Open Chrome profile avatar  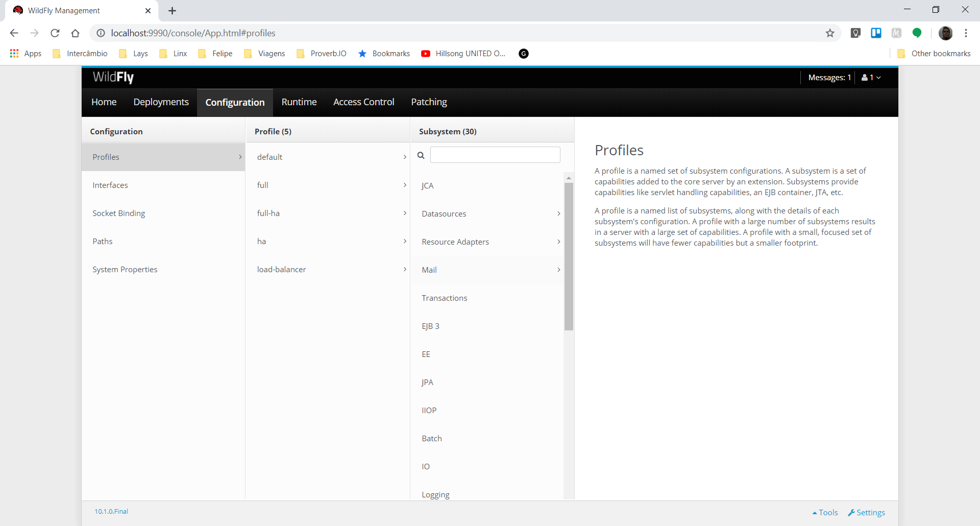(945, 33)
